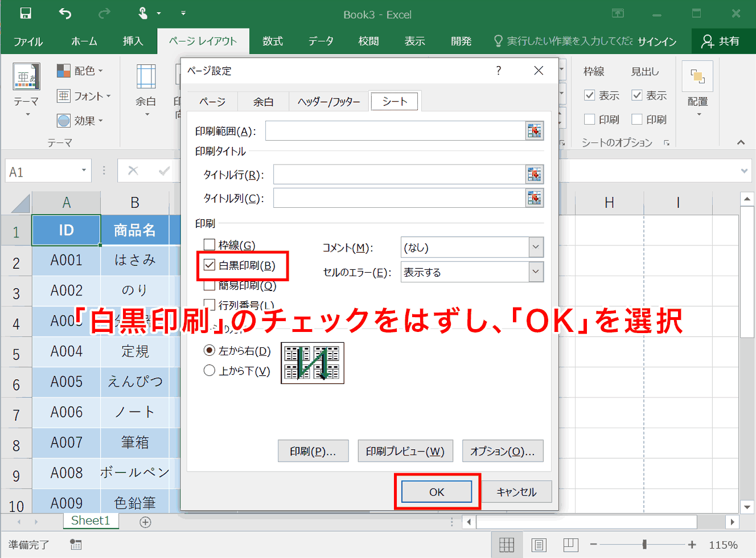Click the zoom slider handle
This screenshot has height=558, width=756.
click(644, 545)
